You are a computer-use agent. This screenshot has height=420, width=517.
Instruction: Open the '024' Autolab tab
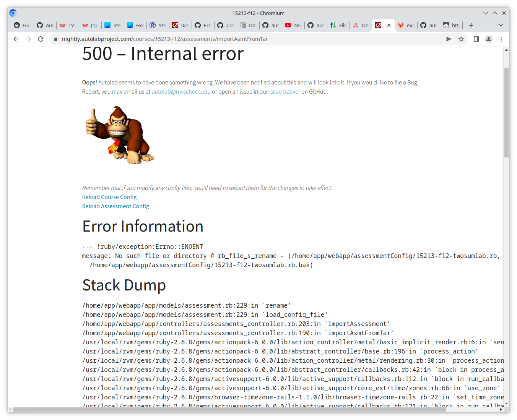pyautogui.click(x=180, y=25)
